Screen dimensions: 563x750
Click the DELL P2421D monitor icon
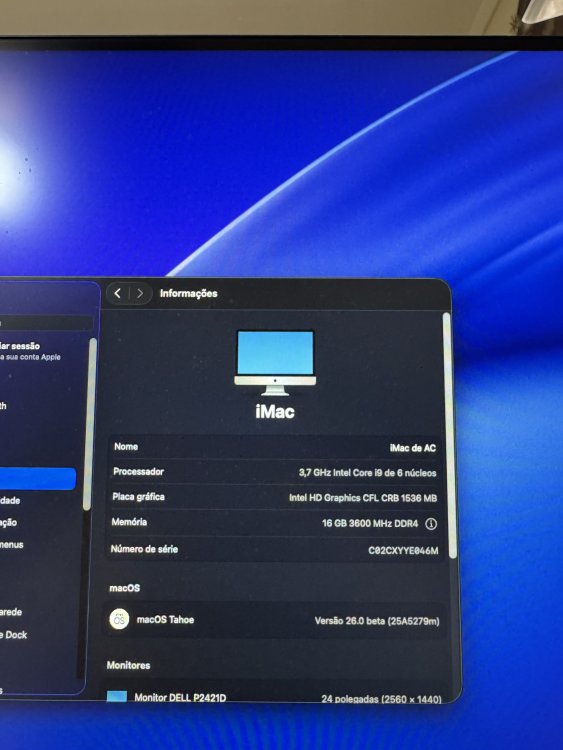pos(117,696)
